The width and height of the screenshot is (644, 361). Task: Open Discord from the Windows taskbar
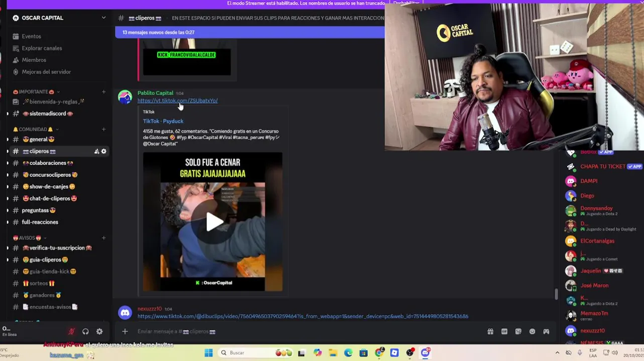[425, 353]
